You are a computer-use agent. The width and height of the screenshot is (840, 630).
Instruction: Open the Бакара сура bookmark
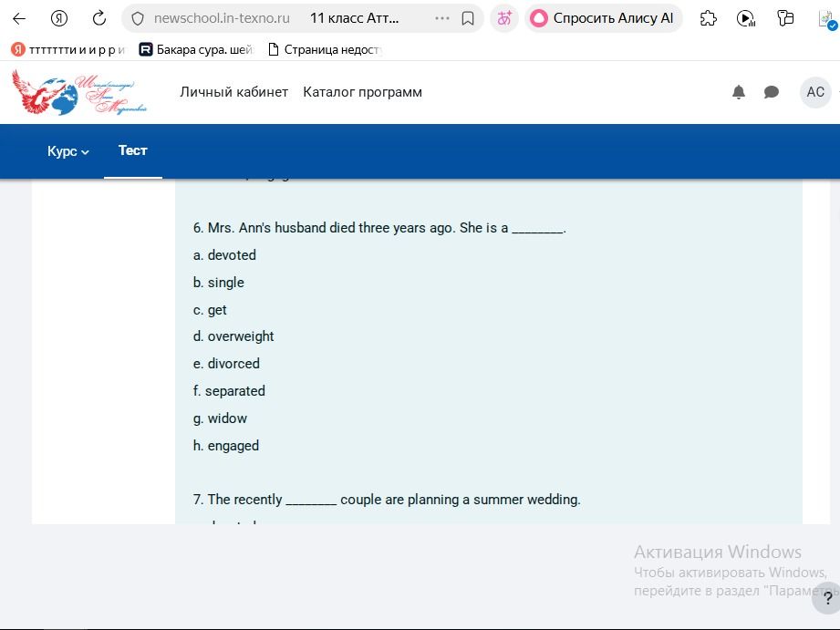pos(195,50)
